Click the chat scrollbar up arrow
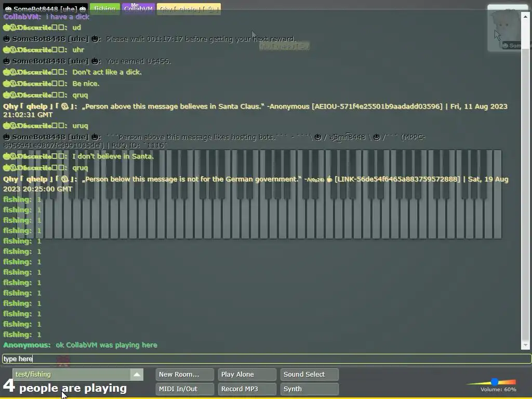 click(x=525, y=16)
